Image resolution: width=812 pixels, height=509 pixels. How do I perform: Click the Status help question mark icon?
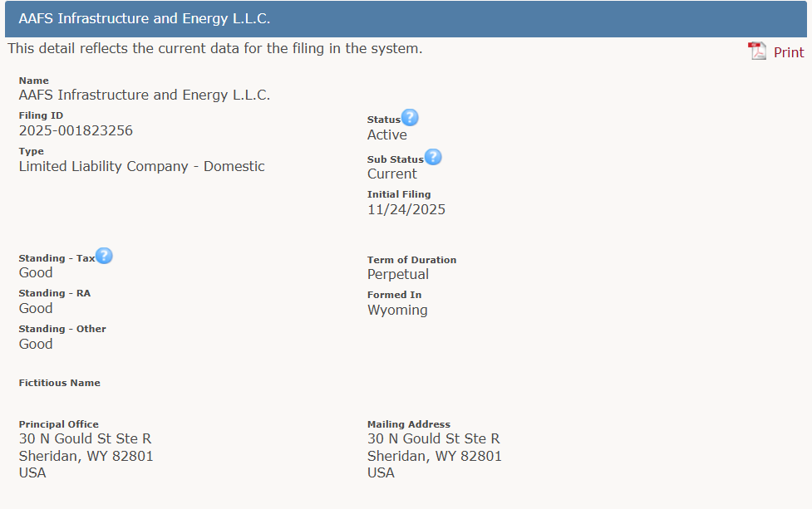tap(410, 118)
